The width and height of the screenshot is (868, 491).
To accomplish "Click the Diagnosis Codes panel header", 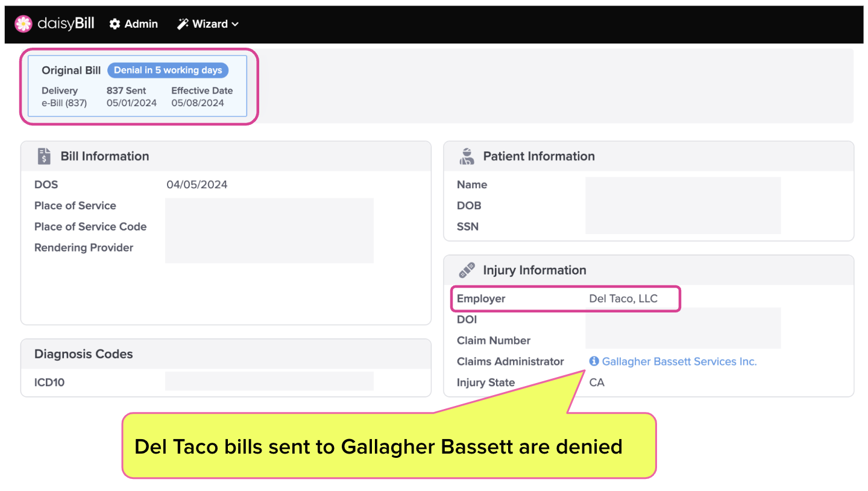I will [226, 354].
